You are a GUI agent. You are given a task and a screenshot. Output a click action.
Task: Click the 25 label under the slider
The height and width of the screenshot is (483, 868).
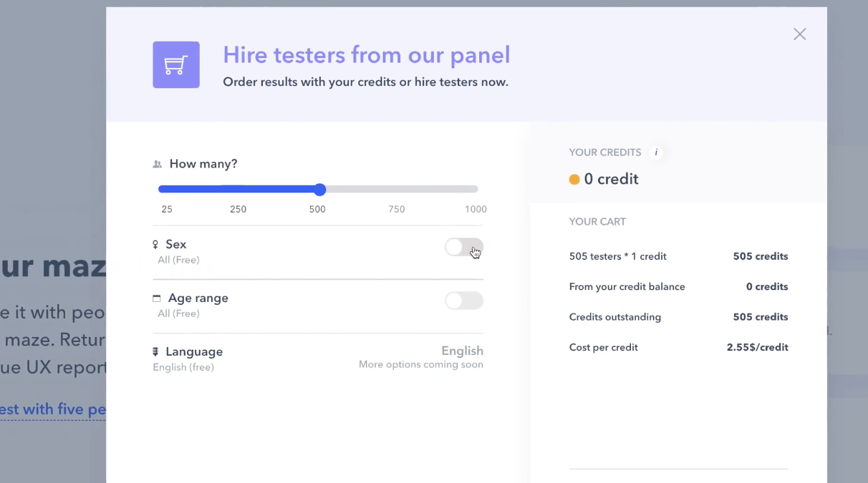click(x=167, y=210)
